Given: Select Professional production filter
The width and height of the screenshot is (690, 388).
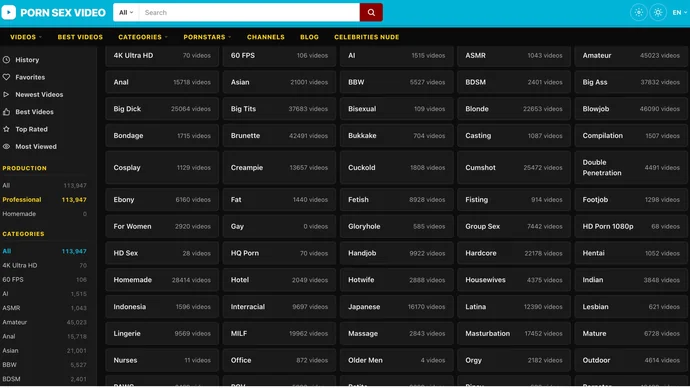Looking at the screenshot, I should [x=44, y=199].
